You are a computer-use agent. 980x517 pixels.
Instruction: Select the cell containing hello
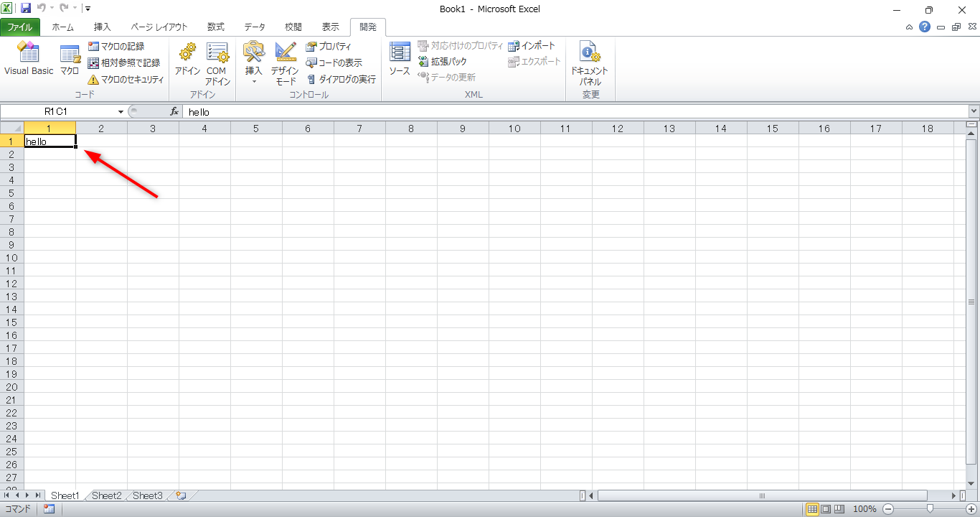[x=50, y=141]
